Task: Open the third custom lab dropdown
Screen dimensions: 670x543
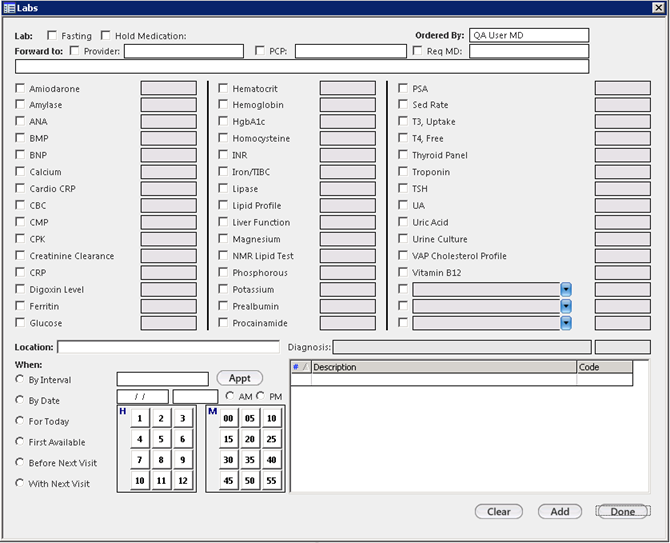Action: pyautogui.click(x=565, y=323)
